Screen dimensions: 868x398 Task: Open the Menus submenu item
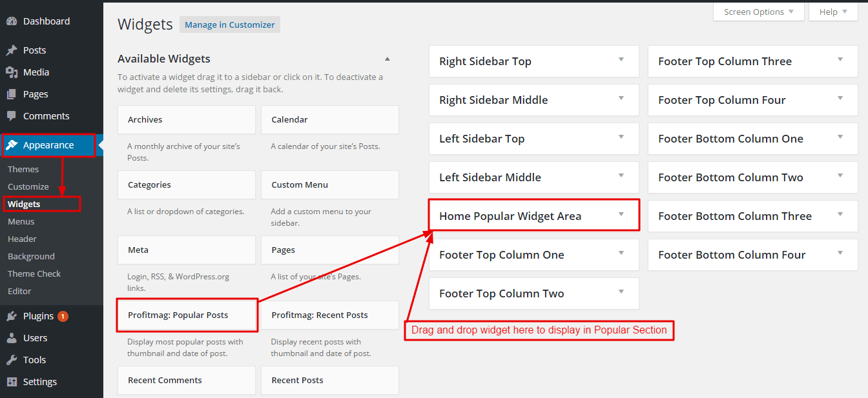(21, 221)
